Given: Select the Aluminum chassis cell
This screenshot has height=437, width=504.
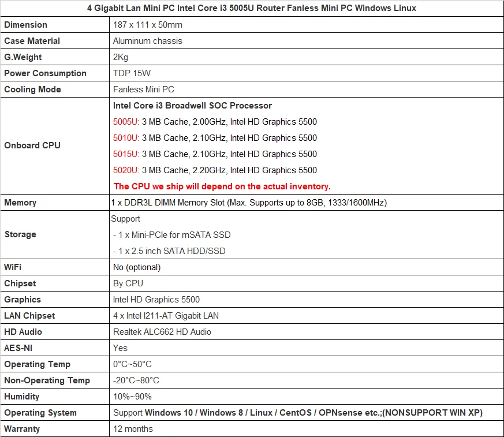Looking at the screenshot, I should pyautogui.click(x=148, y=41).
